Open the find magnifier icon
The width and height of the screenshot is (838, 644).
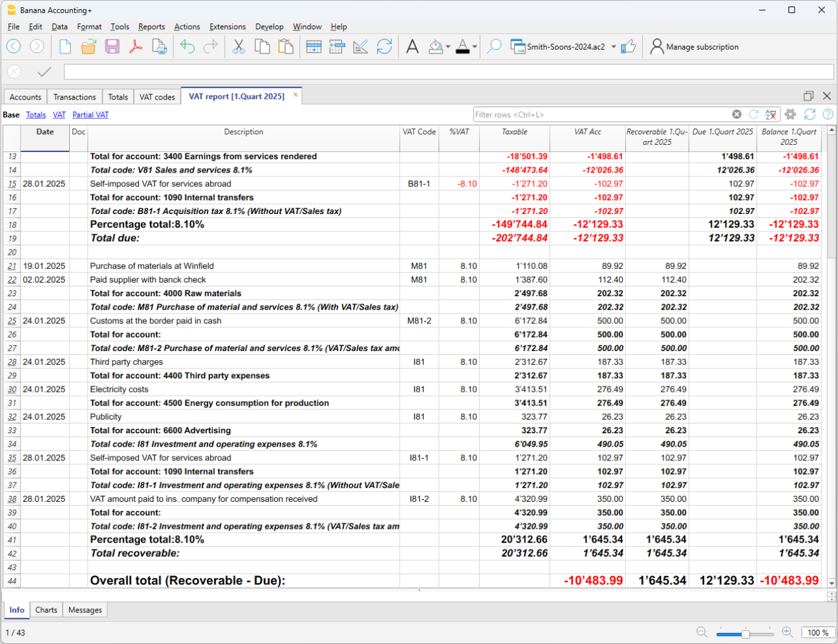494,47
